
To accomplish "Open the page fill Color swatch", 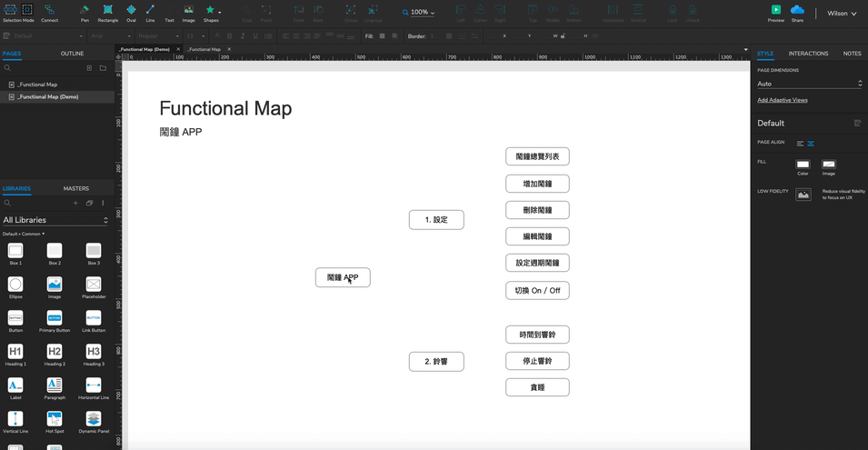I will [x=803, y=165].
